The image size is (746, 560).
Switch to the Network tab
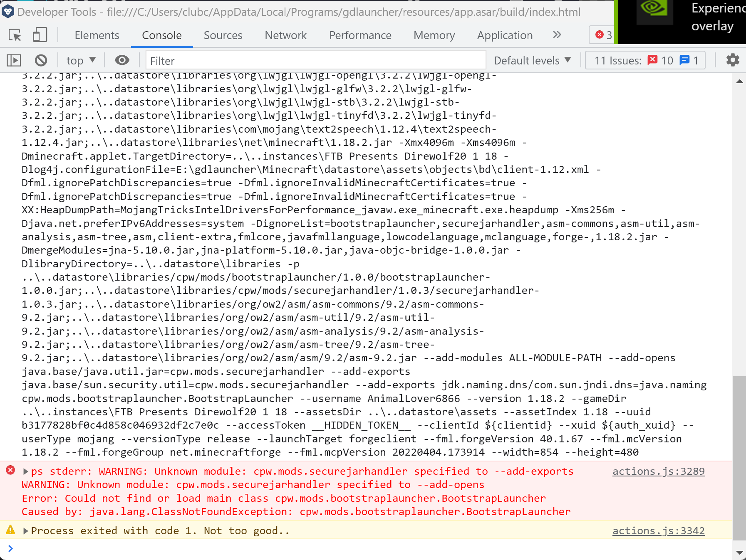[x=285, y=35]
